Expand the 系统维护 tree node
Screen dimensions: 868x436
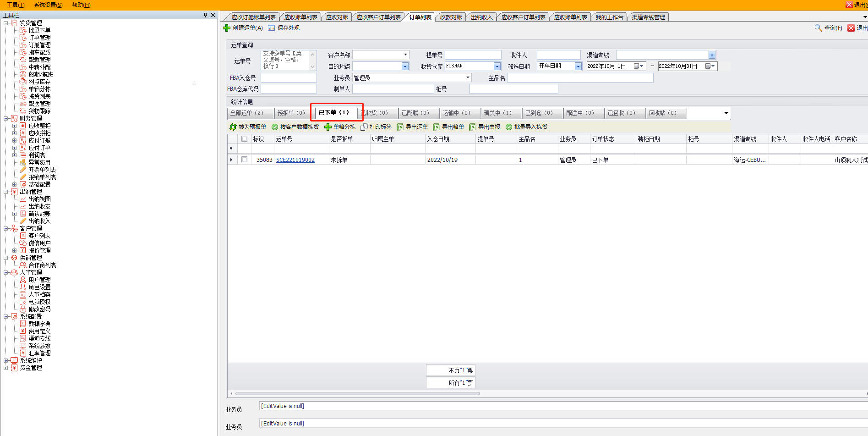coord(6,360)
